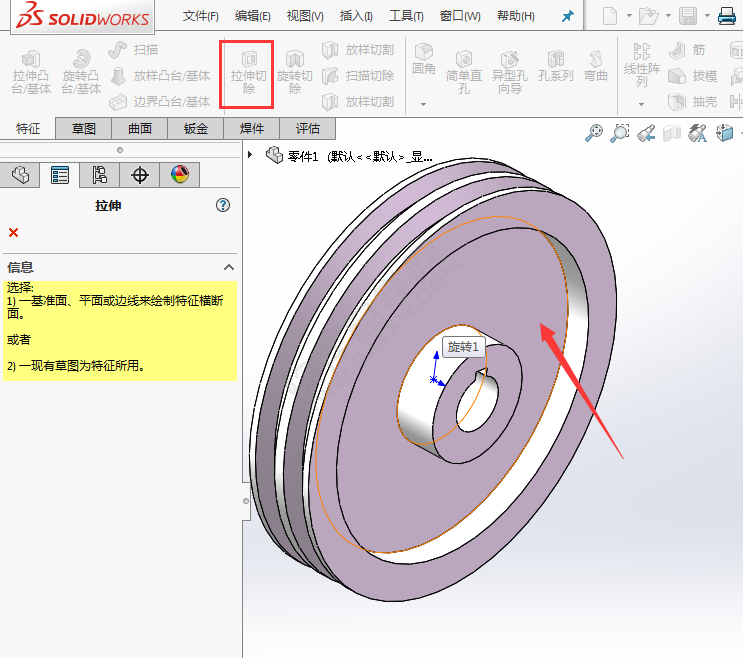
Task: Open the DisplayManager color ball tab
Action: [x=180, y=175]
